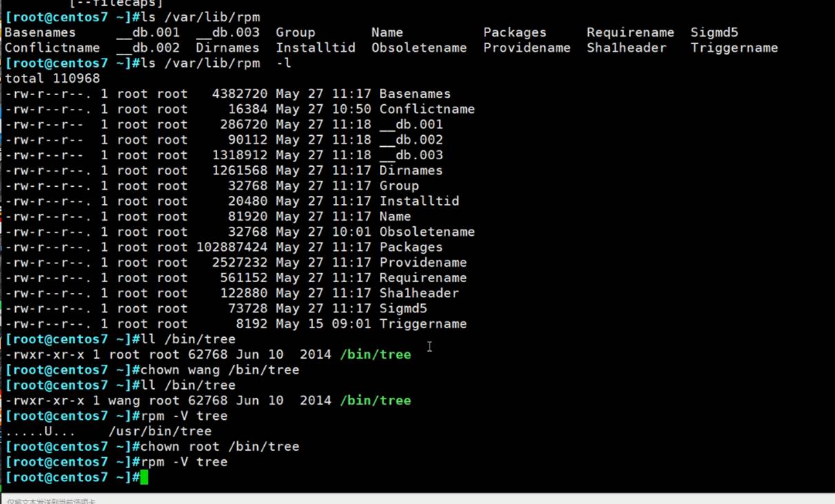Click the __db.003 entry in the long listing
The image size is (835, 504).
click(411, 155)
